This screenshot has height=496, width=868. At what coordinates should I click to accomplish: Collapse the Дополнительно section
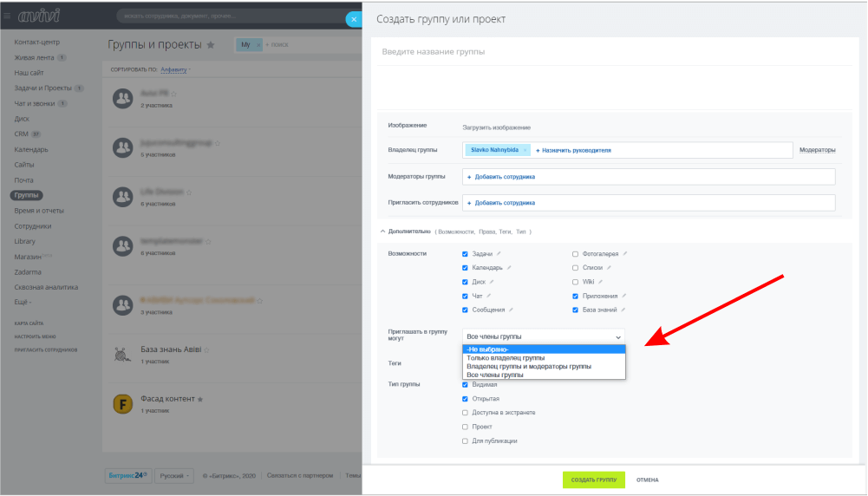point(383,232)
